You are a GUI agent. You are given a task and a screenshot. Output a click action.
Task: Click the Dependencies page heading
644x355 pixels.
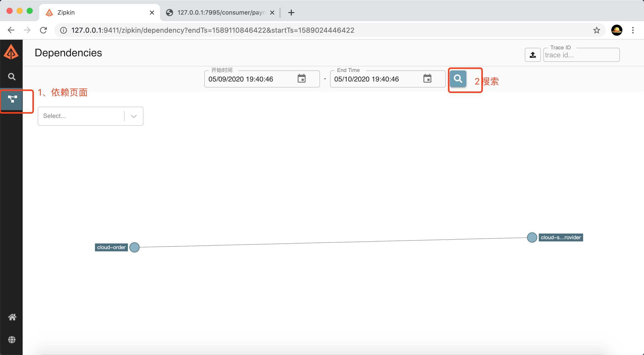68,53
